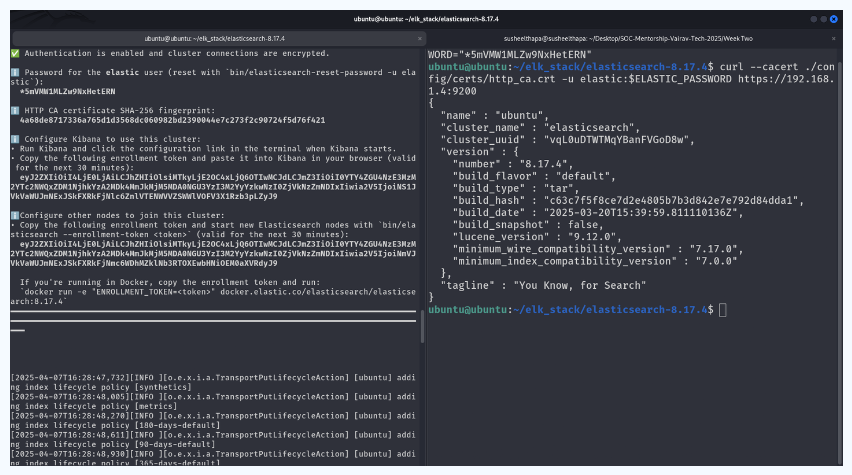Click the "cluster_name" : "elasticsearch" line
This screenshot has height=475, width=852.
coord(540,128)
